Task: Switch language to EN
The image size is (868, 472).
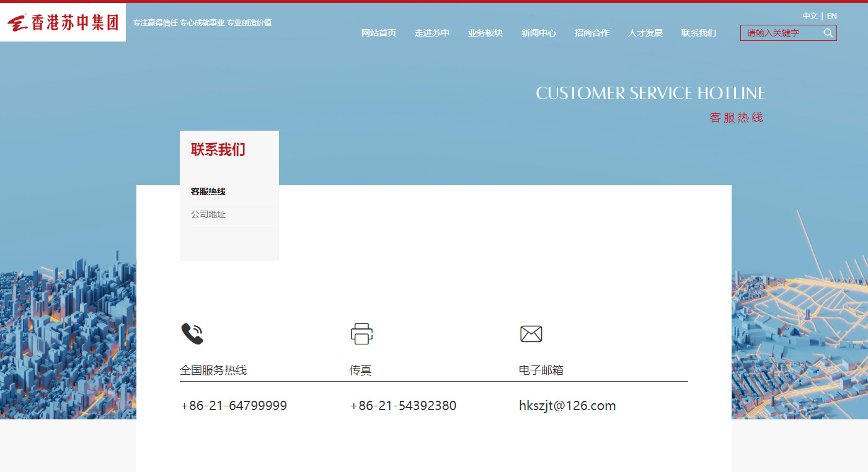Action: pyautogui.click(x=831, y=16)
